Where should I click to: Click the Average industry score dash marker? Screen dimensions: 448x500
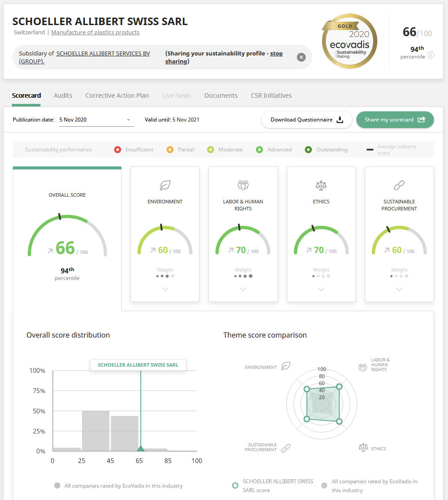370,150
